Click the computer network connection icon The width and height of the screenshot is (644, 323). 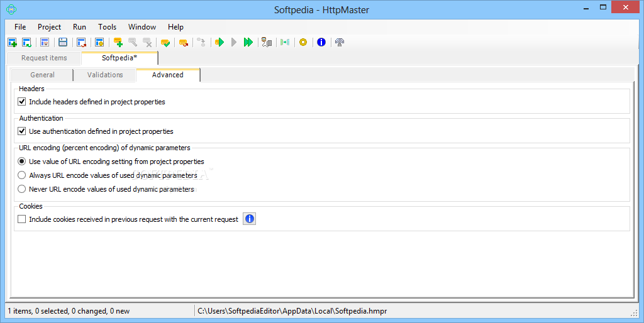267,42
